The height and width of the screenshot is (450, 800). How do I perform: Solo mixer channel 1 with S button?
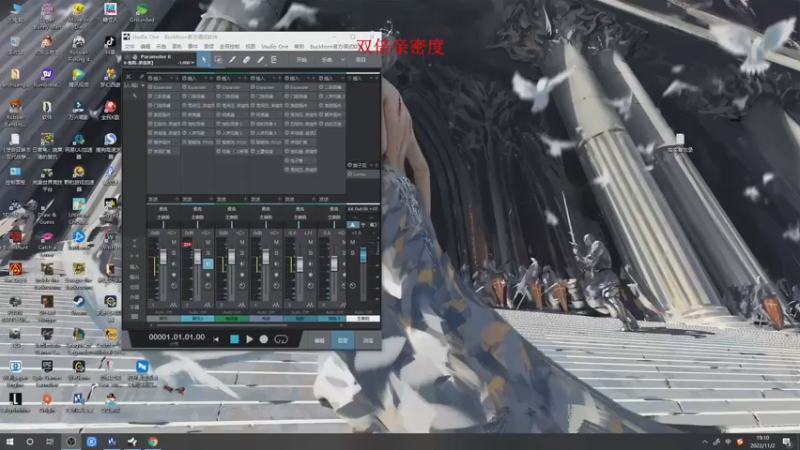click(174, 253)
